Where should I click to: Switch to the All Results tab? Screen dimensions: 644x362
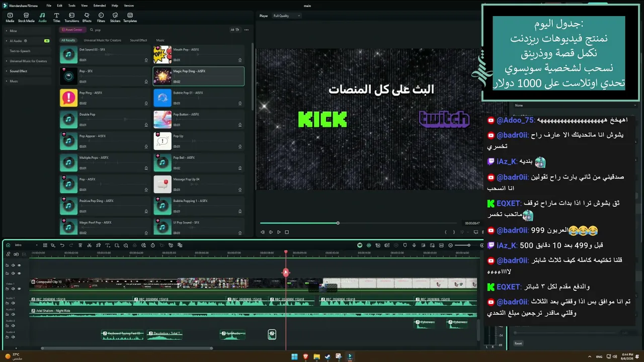68,40
